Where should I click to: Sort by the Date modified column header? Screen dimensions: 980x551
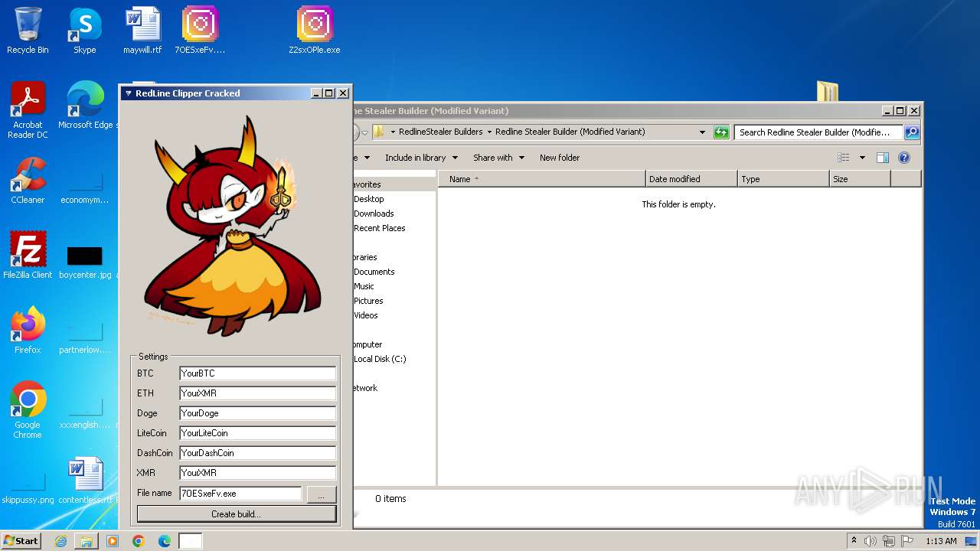691,179
